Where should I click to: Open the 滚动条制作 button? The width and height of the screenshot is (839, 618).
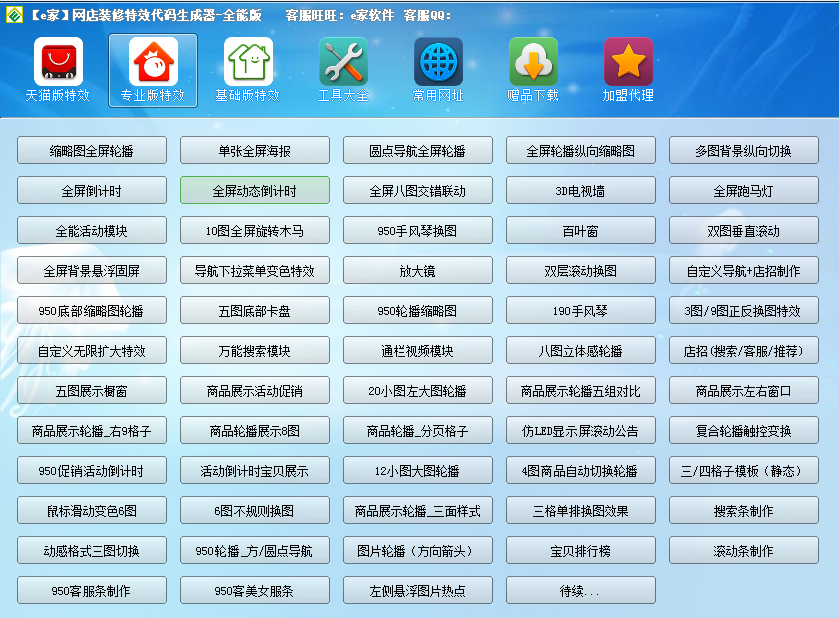coord(744,551)
